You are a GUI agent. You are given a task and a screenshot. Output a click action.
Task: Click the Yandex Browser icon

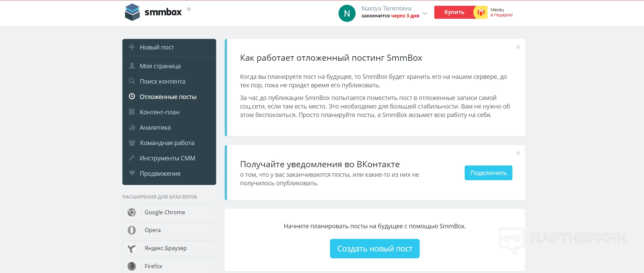[132, 248]
